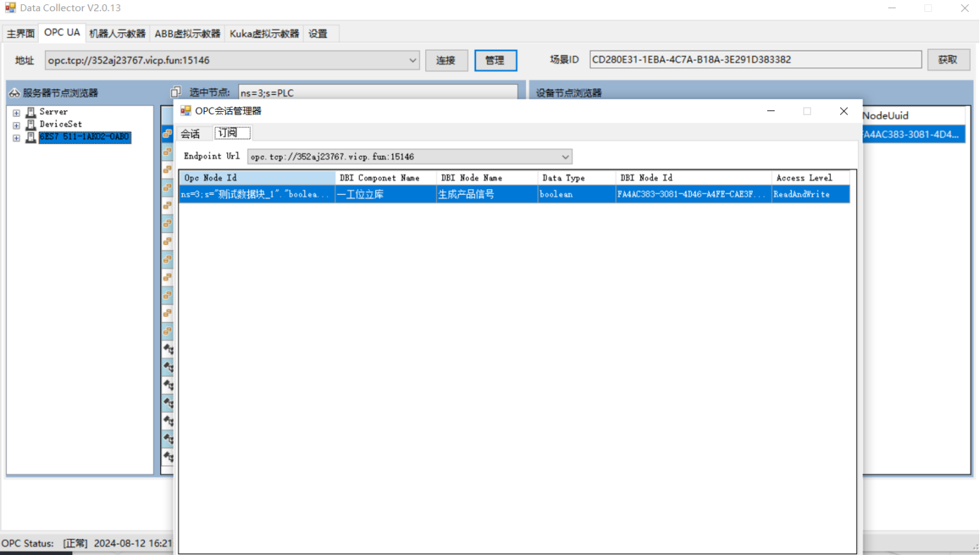980x555 pixels.
Task: Expand the DeviceSet tree node
Action: tap(16, 125)
